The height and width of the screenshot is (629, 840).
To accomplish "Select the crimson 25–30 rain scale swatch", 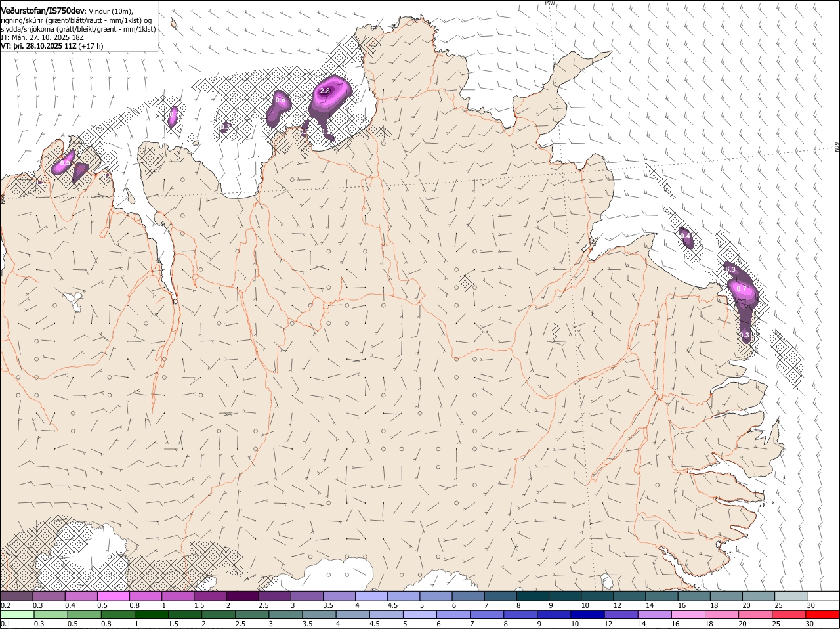I will (789, 615).
